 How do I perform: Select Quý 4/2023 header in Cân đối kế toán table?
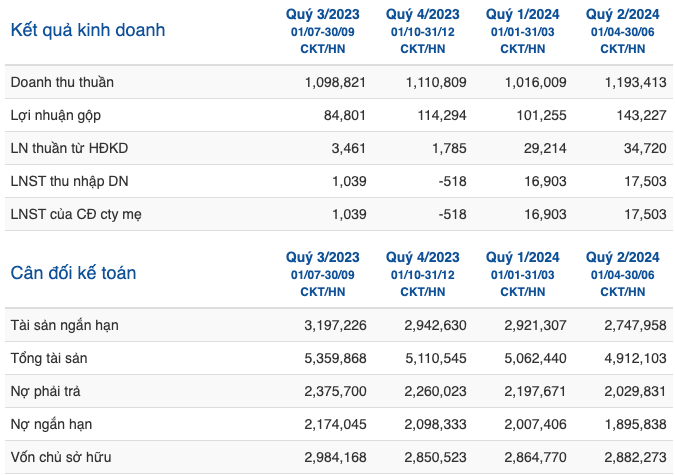coord(422,257)
